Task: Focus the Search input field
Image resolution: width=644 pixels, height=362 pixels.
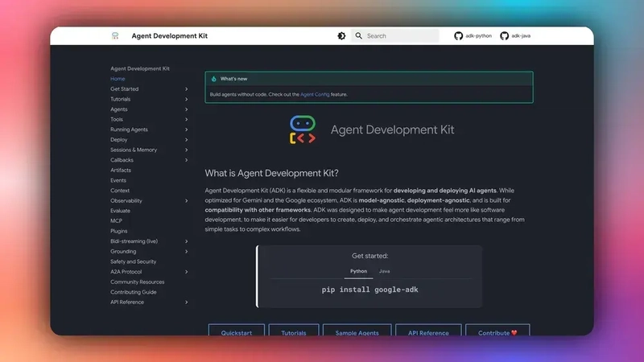Action: tap(395, 35)
